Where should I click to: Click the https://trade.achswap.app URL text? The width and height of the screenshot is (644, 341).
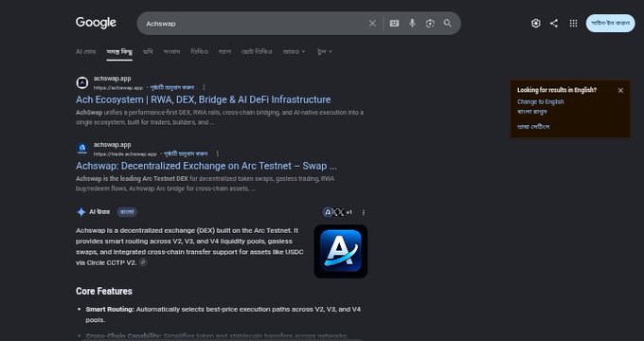[x=125, y=154]
